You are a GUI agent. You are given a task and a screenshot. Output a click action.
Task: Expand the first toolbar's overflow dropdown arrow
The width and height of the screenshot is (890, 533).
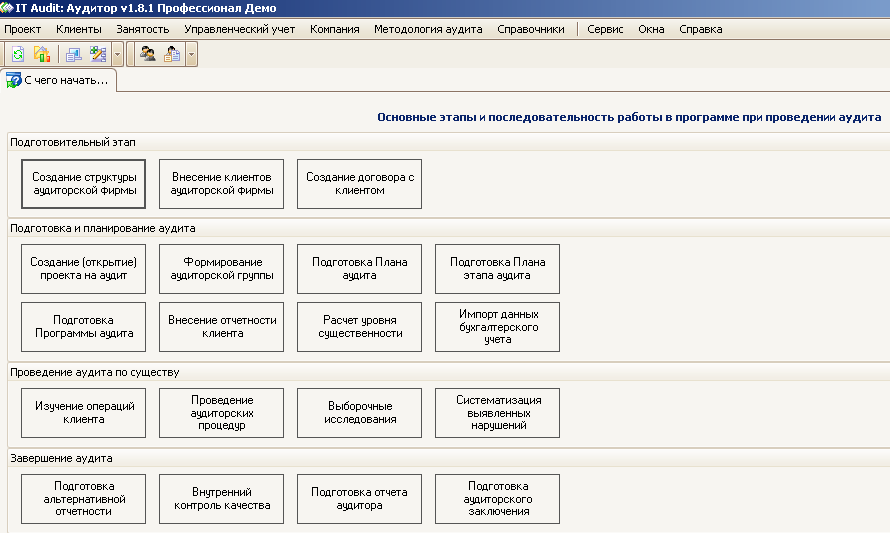coord(117,55)
